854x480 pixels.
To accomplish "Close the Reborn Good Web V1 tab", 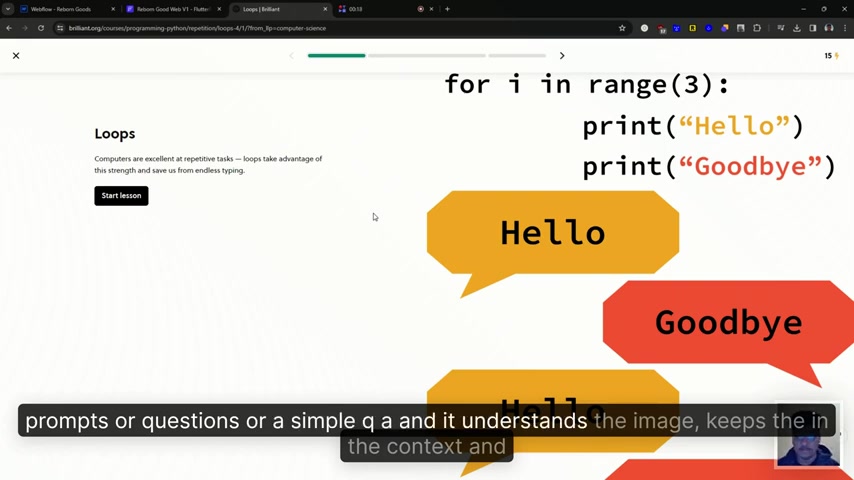I will tap(219, 9).
